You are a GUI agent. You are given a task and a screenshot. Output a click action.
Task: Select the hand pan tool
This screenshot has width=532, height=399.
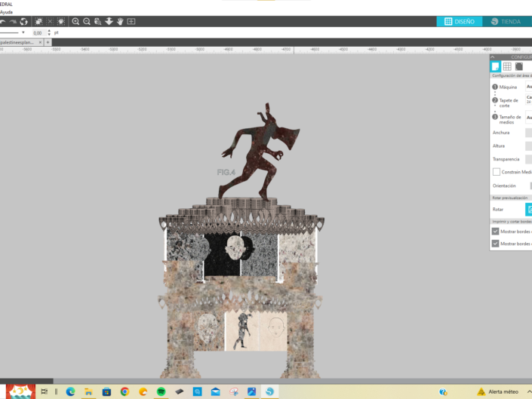point(120,22)
